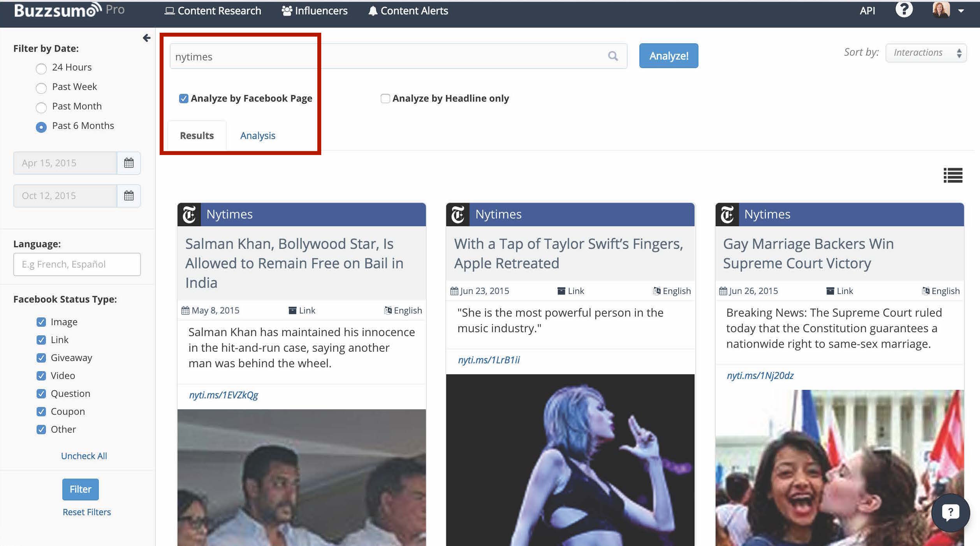980x546 pixels.
Task: Open calendar picker for Oct 12, 2015
Action: click(x=129, y=196)
